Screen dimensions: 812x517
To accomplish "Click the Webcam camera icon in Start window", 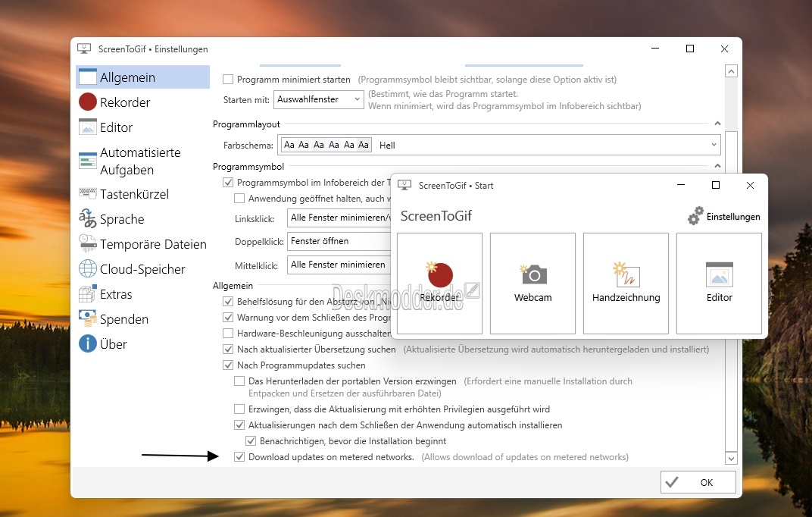I will 533,274.
